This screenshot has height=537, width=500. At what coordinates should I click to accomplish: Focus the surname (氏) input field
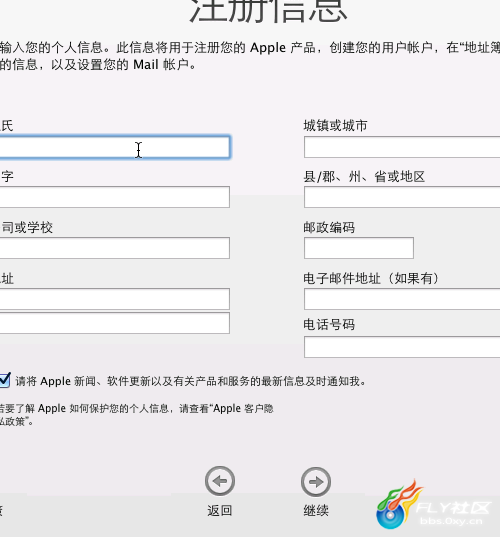point(115,147)
